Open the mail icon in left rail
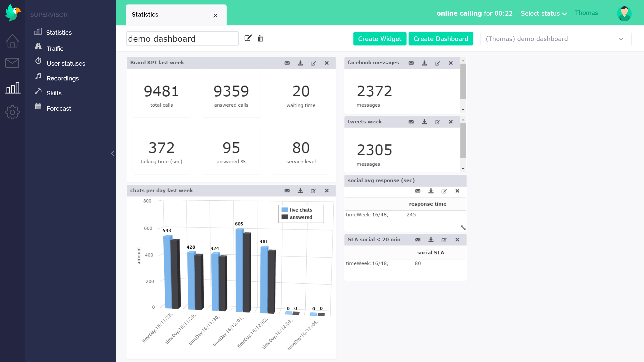The width and height of the screenshot is (644, 362). 12,63
